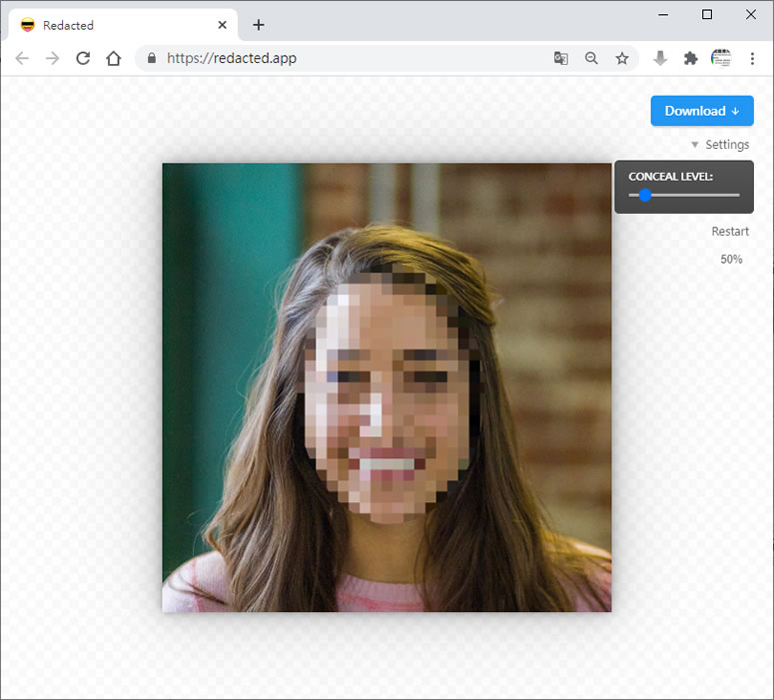The height and width of the screenshot is (700, 774).
Task: Click the Download button
Action: click(x=701, y=111)
